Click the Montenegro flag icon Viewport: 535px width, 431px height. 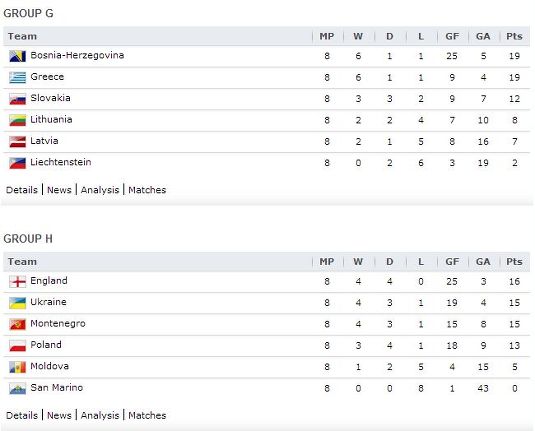click(x=17, y=325)
